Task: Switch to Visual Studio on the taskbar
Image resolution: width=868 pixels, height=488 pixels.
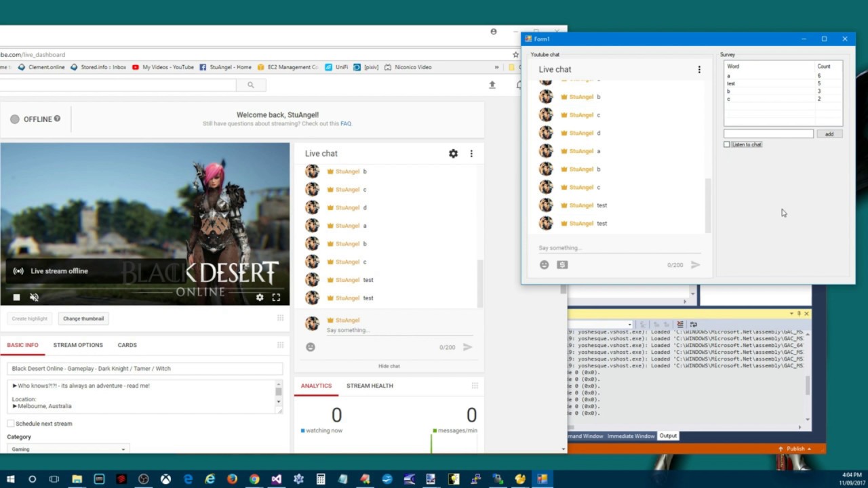Action: 276,479
